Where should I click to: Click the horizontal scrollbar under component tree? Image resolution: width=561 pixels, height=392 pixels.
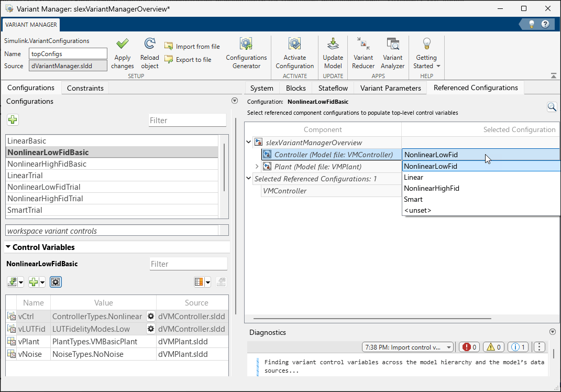coord(372,318)
